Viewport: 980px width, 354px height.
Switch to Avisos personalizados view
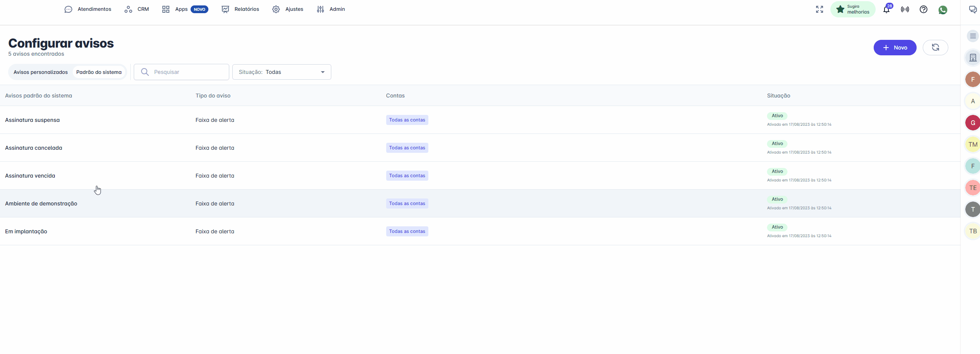[41, 72]
